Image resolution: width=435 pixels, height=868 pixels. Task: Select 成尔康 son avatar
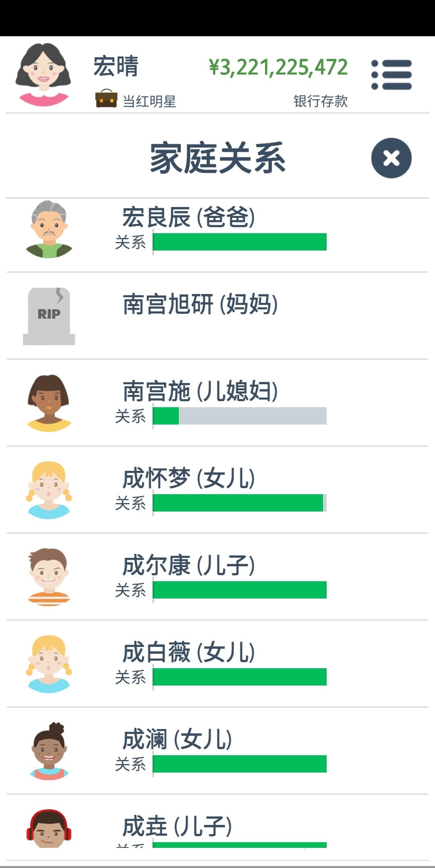click(49, 577)
